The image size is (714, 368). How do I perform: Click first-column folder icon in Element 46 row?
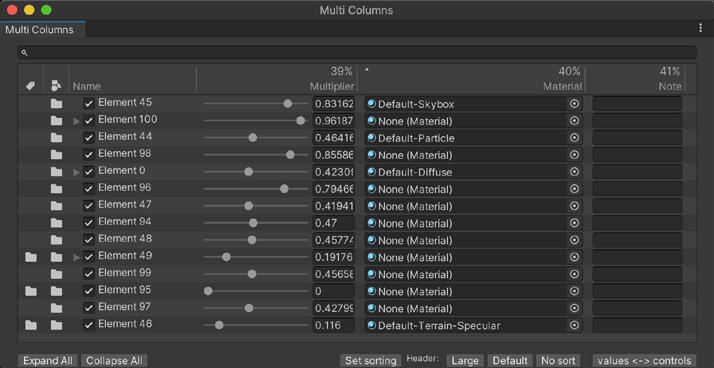[31, 325]
